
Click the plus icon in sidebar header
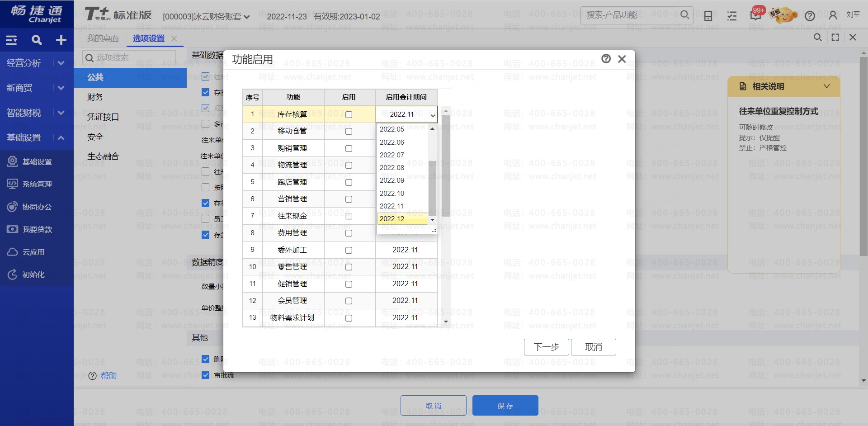pyautogui.click(x=61, y=40)
